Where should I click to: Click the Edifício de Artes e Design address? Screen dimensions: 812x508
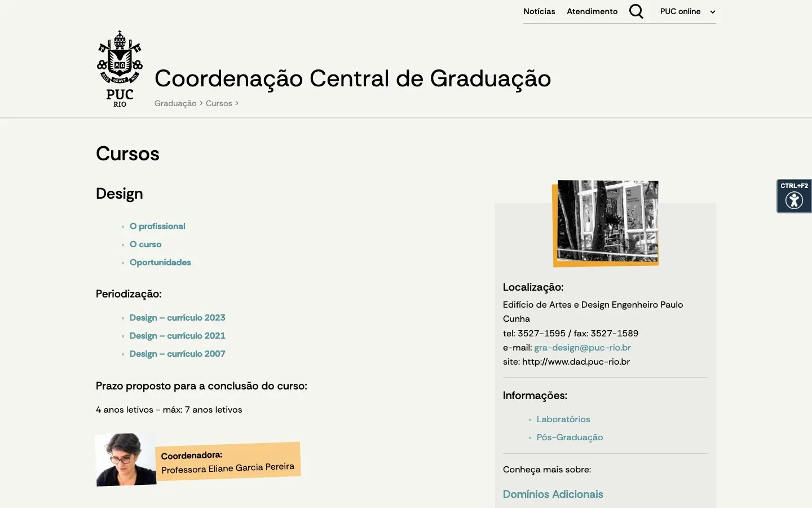[x=593, y=312]
